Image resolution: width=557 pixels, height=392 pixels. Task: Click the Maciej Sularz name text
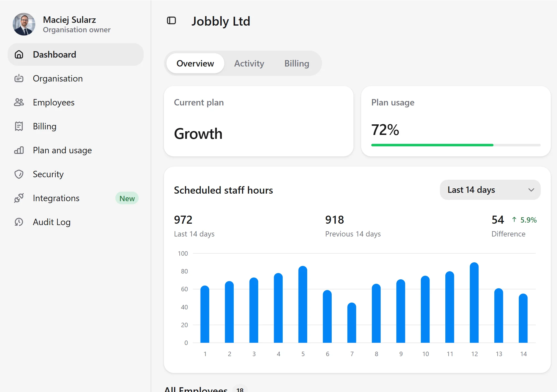[69, 20]
